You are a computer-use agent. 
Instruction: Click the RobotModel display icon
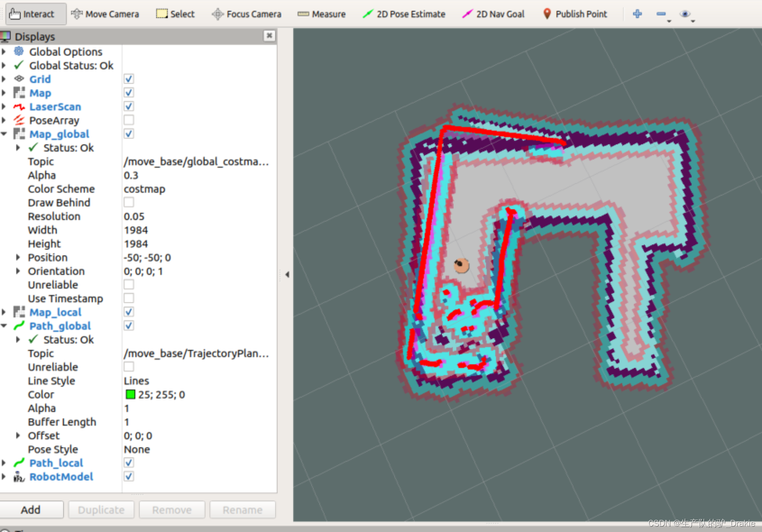(18, 477)
